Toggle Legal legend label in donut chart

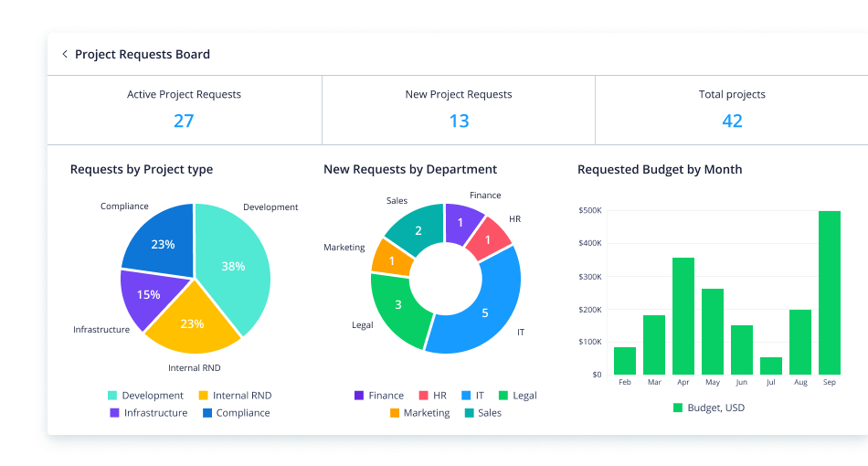(524, 395)
